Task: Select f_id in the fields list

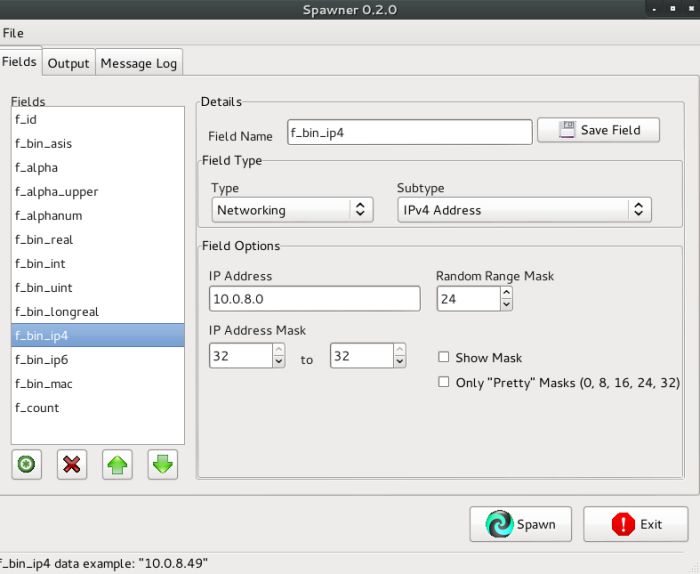Action: tap(98, 120)
